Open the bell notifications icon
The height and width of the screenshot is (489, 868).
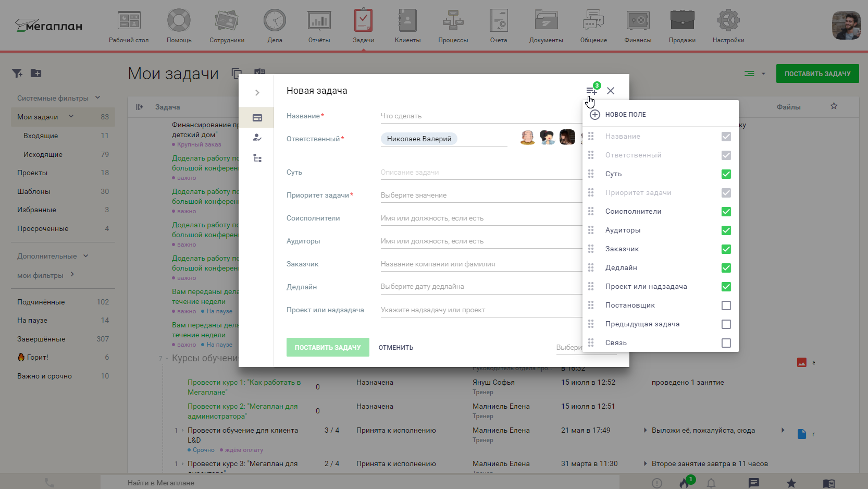711,483
